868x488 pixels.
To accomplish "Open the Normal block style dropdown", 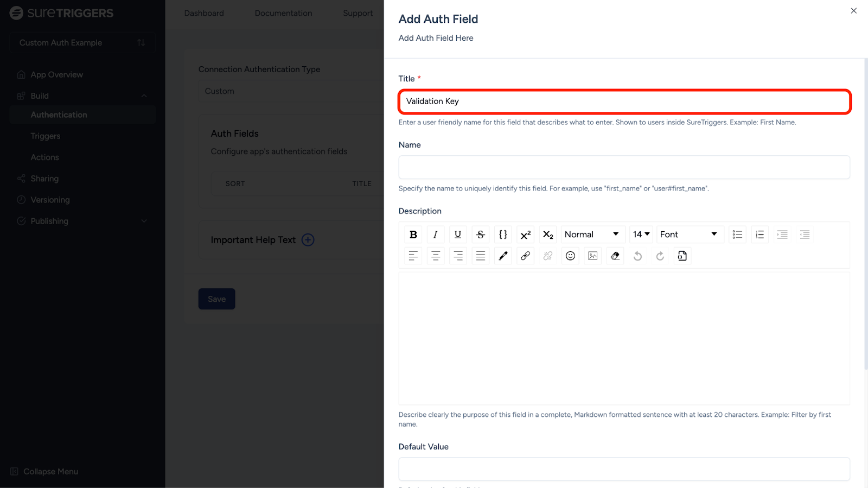I will click(592, 235).
